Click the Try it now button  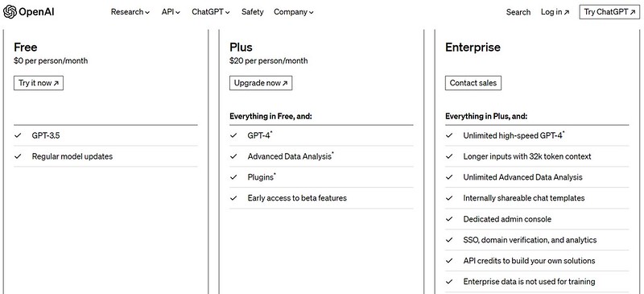[x=39, y=83]
